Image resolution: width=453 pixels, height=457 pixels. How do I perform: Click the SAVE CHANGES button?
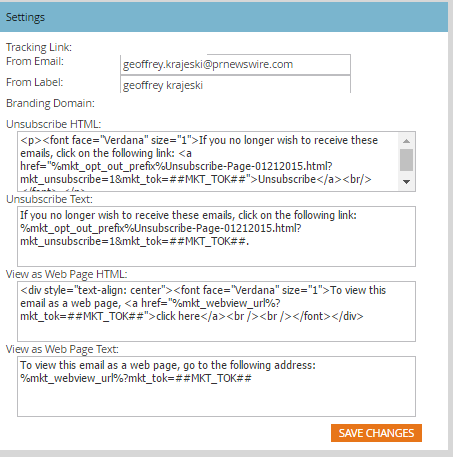[376, 433]
